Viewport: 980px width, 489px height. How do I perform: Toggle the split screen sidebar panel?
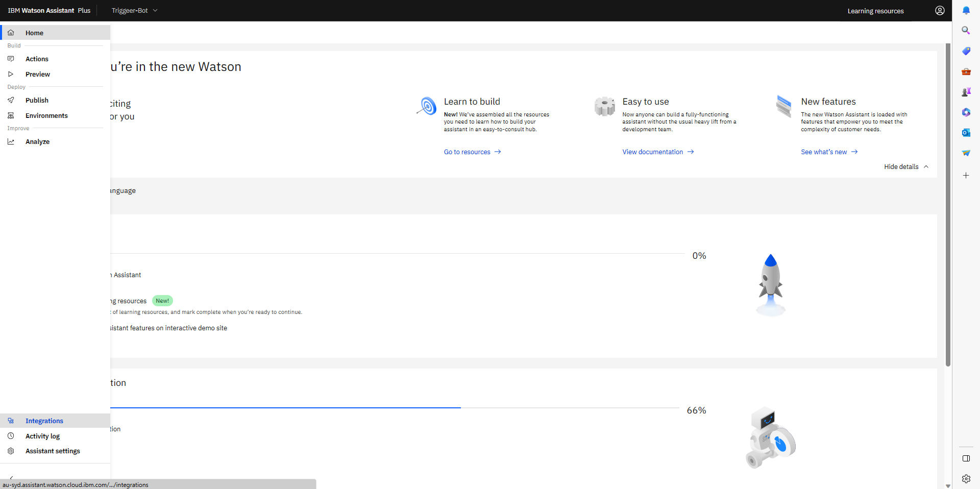[x=966, y=458]
